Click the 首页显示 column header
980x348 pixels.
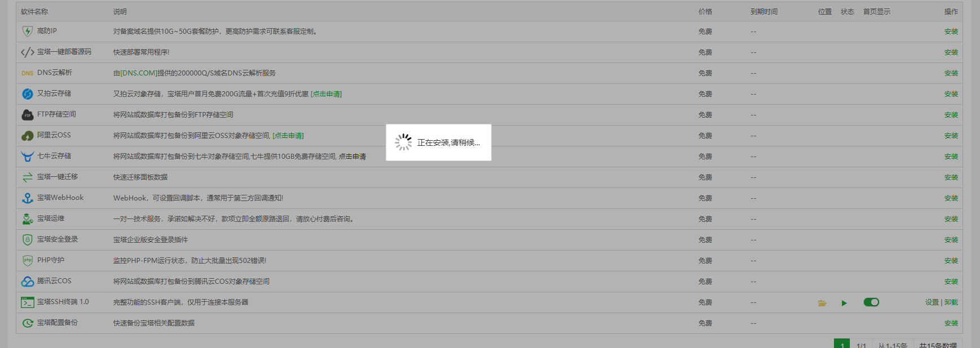877,12
